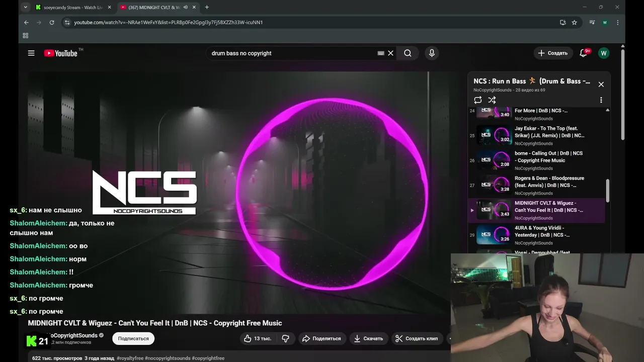Go forward with the browser forward arrow
The width and height of the screenshot is (644, 362).
click(x=39, y=22)
